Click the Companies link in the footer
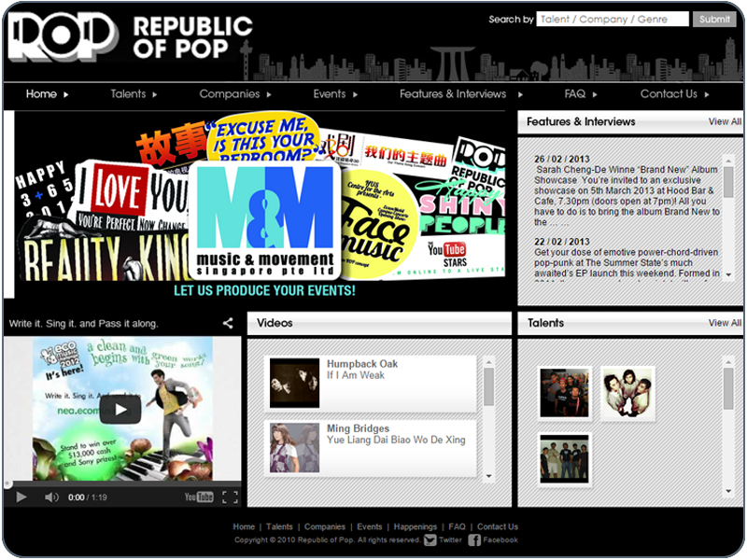The width and height of the screenshot is (747, 560). 325,526
